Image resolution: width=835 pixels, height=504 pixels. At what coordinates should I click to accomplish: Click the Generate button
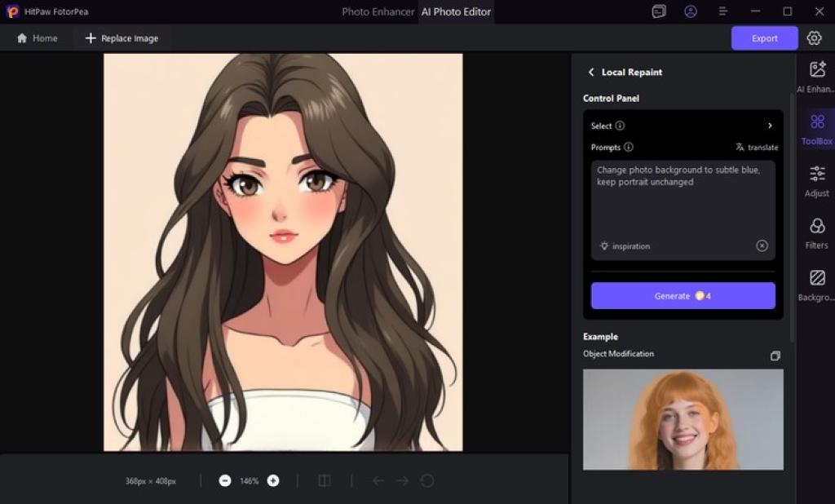click(x=683, y=296)
